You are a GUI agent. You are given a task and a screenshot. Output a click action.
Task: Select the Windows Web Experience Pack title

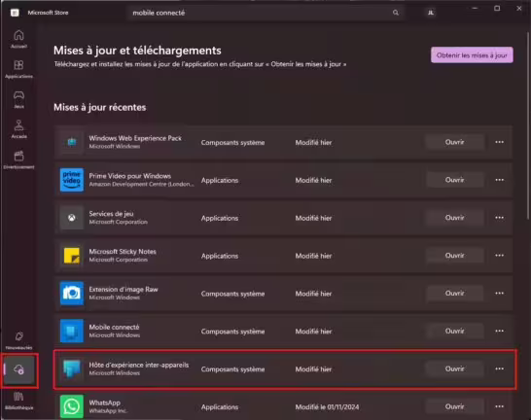135,138
